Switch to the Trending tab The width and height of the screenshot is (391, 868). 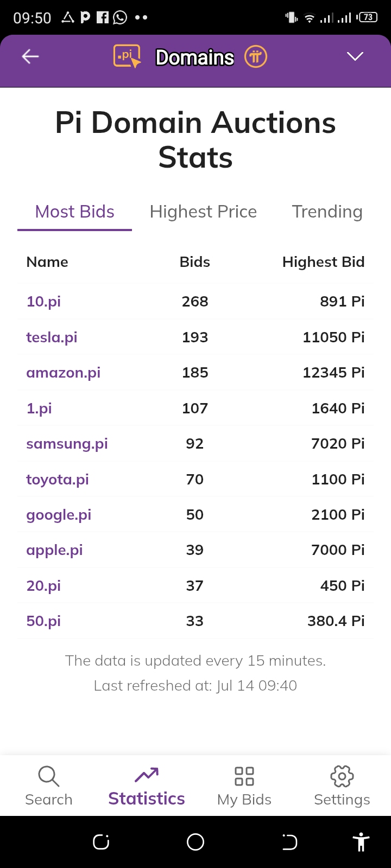[x=327, y=212]
